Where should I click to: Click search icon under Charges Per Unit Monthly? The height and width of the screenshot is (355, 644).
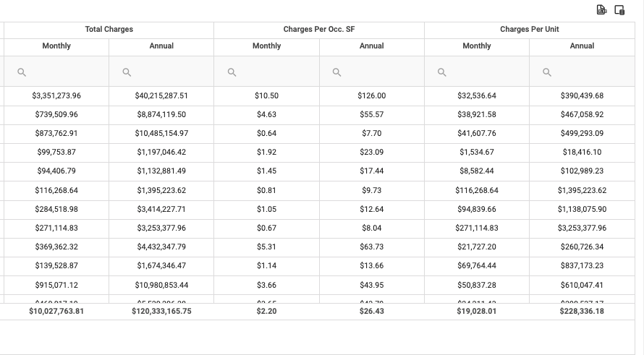[442, 72]
